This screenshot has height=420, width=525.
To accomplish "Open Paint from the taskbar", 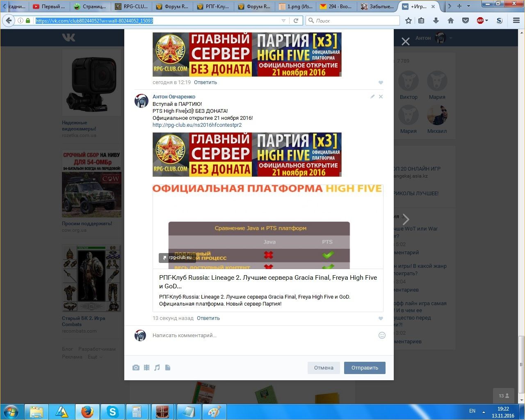I will tap(214, 411).
